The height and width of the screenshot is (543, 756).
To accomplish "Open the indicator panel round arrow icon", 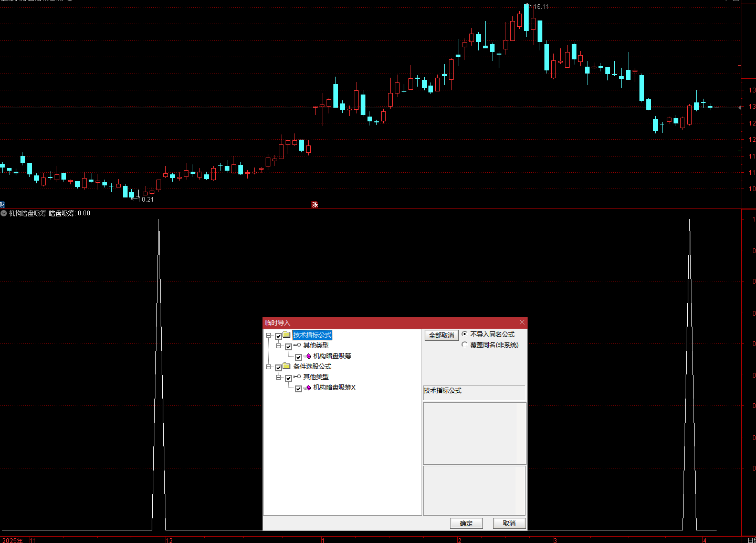I will 4,213.
